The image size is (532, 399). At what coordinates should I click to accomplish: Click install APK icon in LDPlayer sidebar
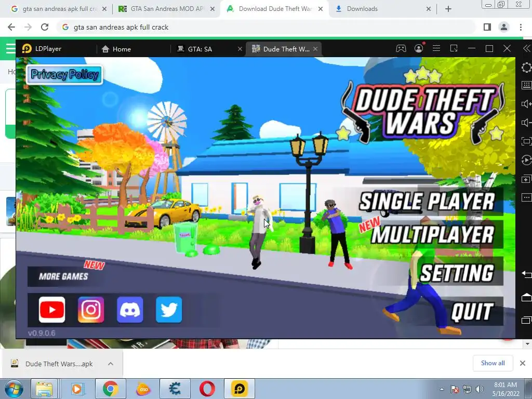[x=526, y=179]
